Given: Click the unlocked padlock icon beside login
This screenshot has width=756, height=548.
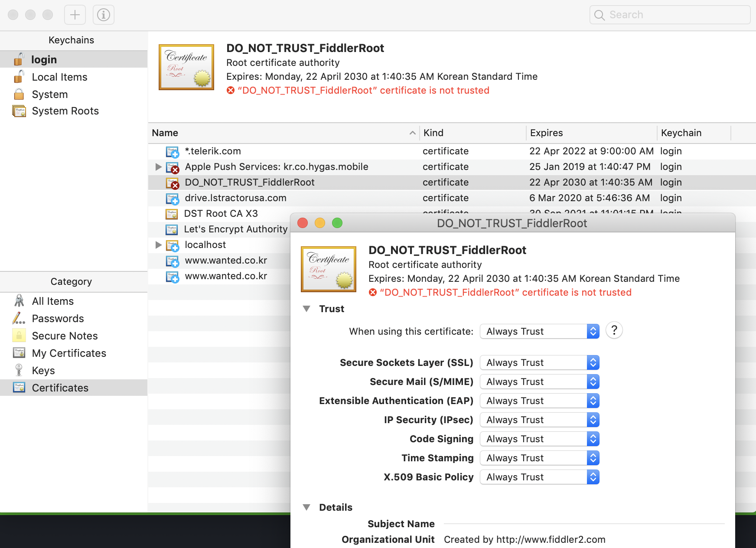Looking at the screenshot, I should [19, 59].
